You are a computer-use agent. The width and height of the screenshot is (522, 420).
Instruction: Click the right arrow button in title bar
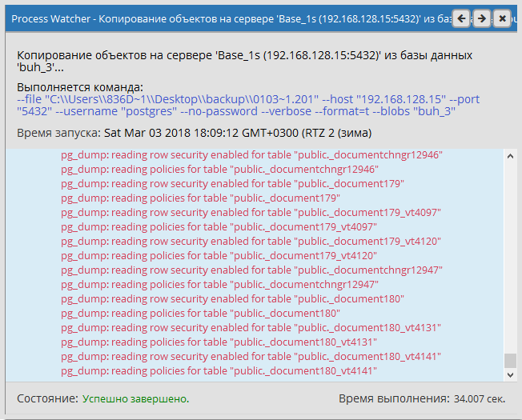coord(481,18)
